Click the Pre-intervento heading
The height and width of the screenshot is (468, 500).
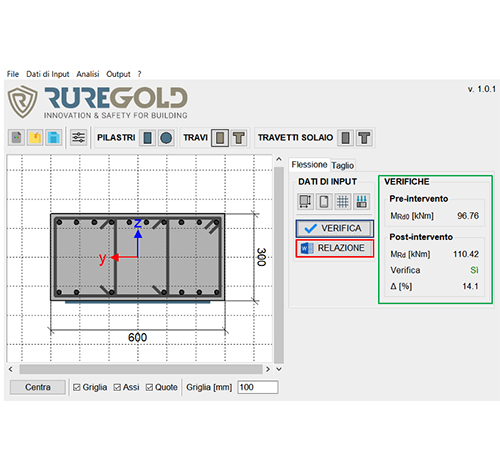pyautogui.click(x=419, y=199)
